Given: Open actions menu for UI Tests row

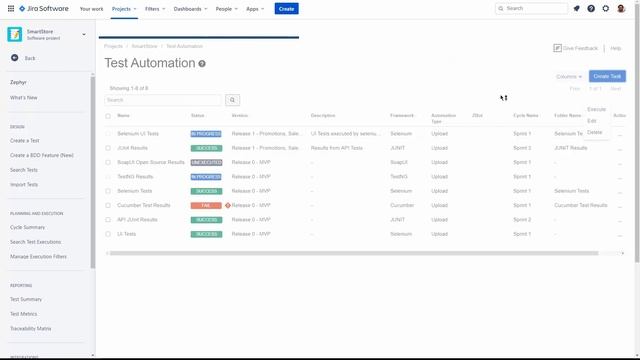Looking at the screenshot, I should (x=620, y=234).
